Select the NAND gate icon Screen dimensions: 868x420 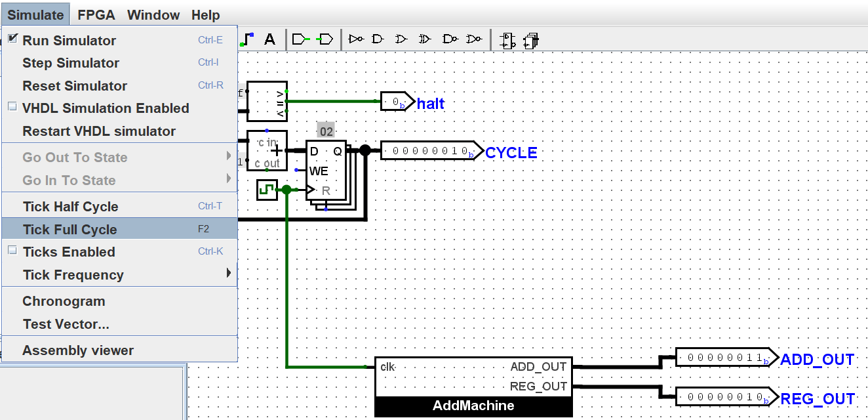point(450,39)
